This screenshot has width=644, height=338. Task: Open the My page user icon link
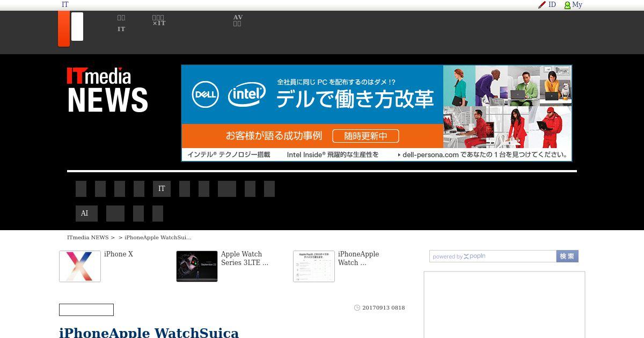[573, 5]
